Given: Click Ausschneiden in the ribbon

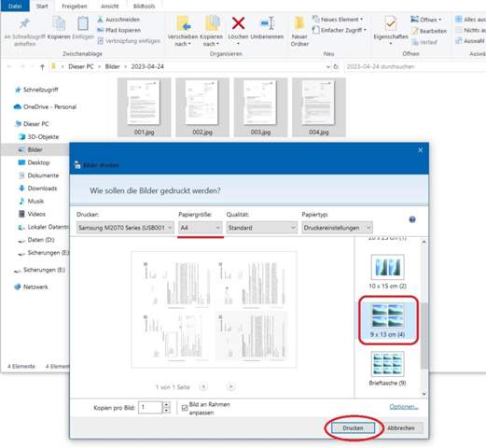Looking at the screenshot, I should click(118, 20).
